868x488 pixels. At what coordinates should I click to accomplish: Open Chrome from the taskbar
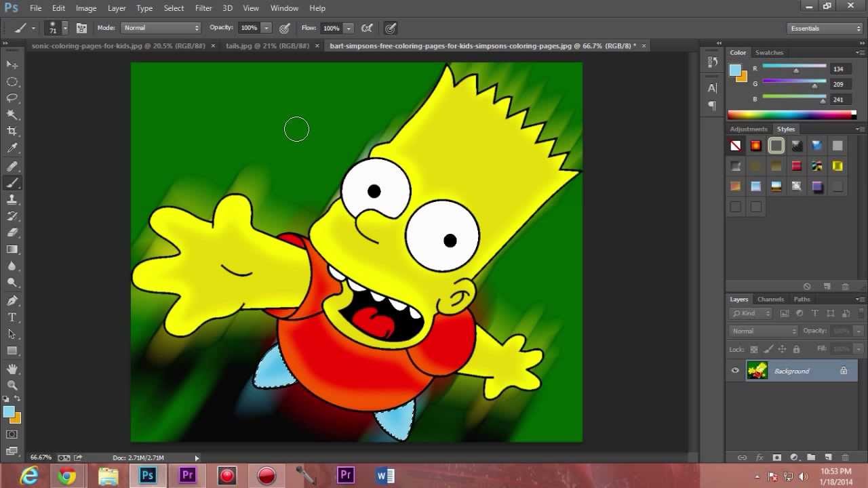point(66,476)
